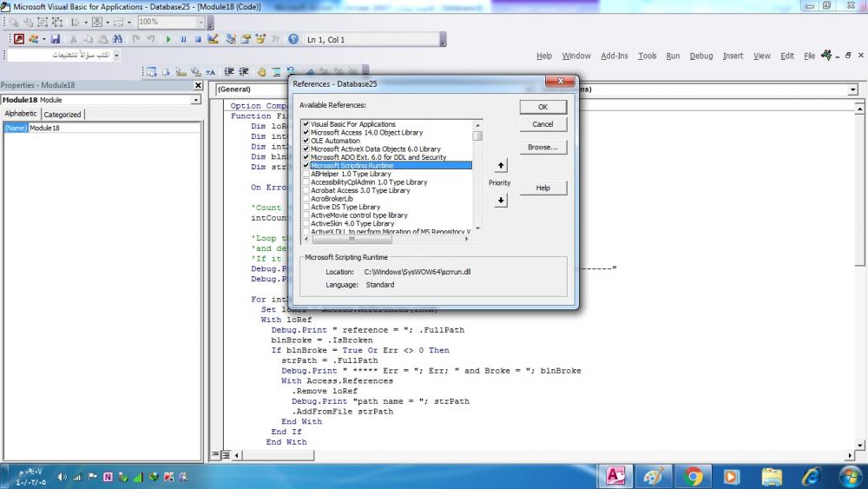
Task: Toggle Design Mode icon
Action: click(213, 39)
